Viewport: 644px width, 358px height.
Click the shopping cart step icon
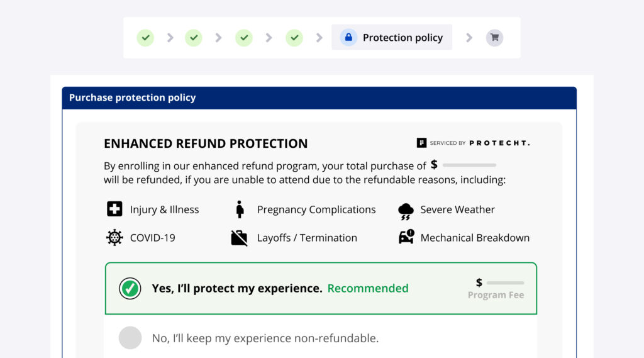[494, 38]
